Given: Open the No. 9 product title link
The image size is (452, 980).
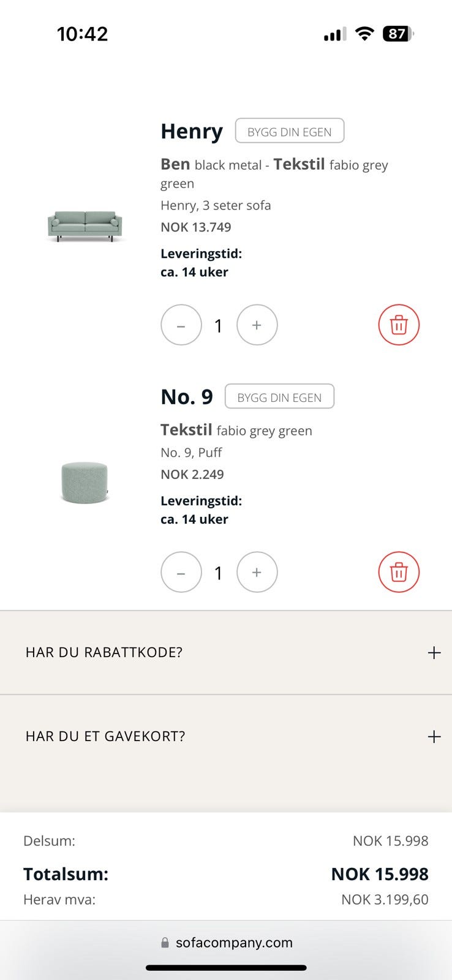Looking at the screenshot, I should (x=187, y=397).
